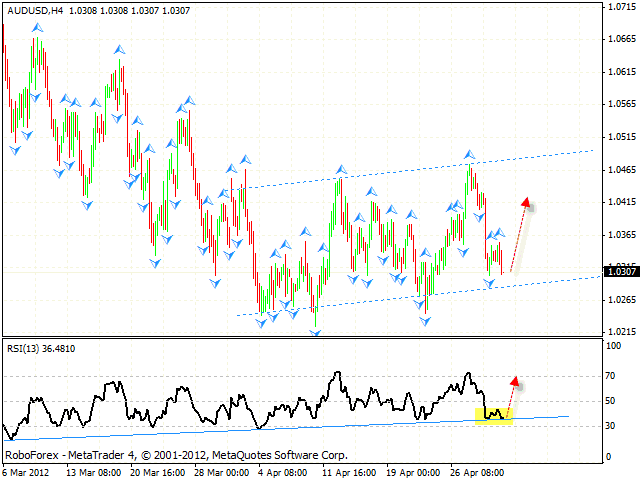Click the AUDUSD,H4 chart title
Screen dimensions: 640x480
click(x=37, y=8)
